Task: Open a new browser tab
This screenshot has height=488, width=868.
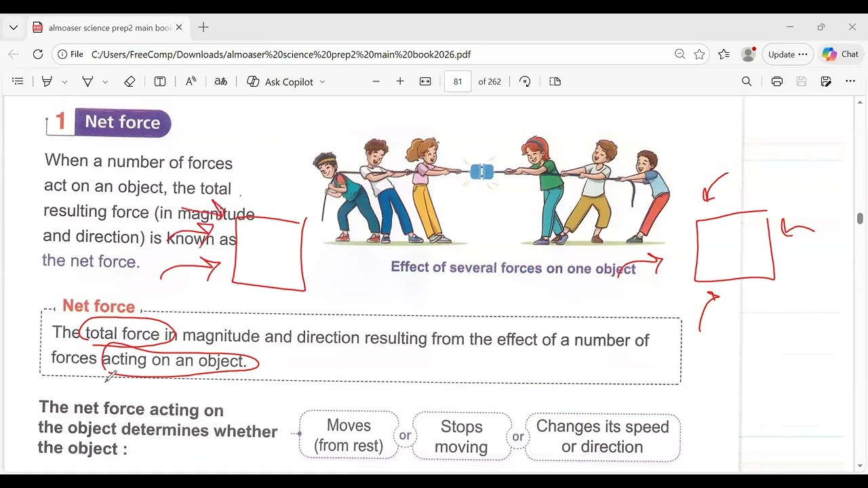Action: tap(203, 28)
